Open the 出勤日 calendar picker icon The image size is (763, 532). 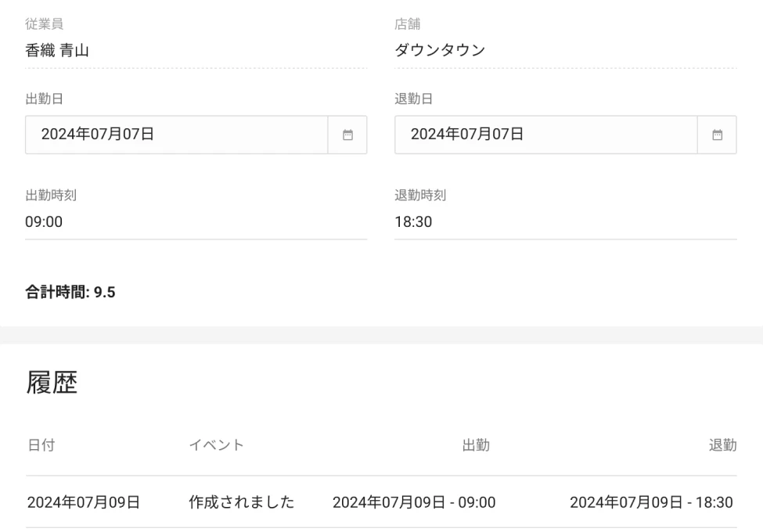point(347,135)
